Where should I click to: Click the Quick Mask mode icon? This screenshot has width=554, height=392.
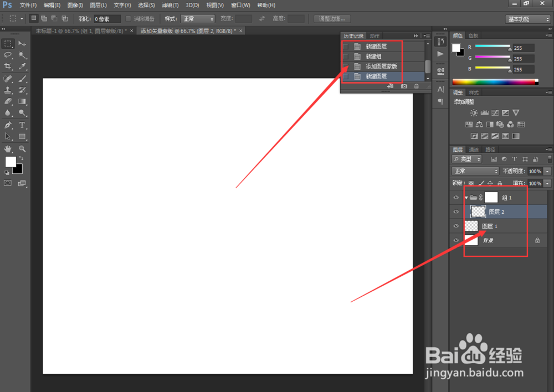click(8, 183)
